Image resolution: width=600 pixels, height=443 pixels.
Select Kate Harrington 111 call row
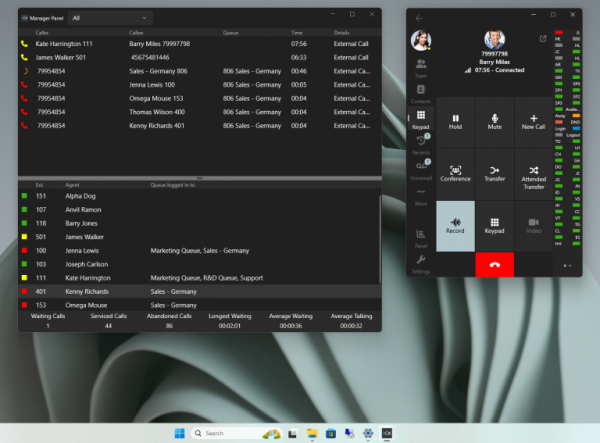(x=200, y=44)
